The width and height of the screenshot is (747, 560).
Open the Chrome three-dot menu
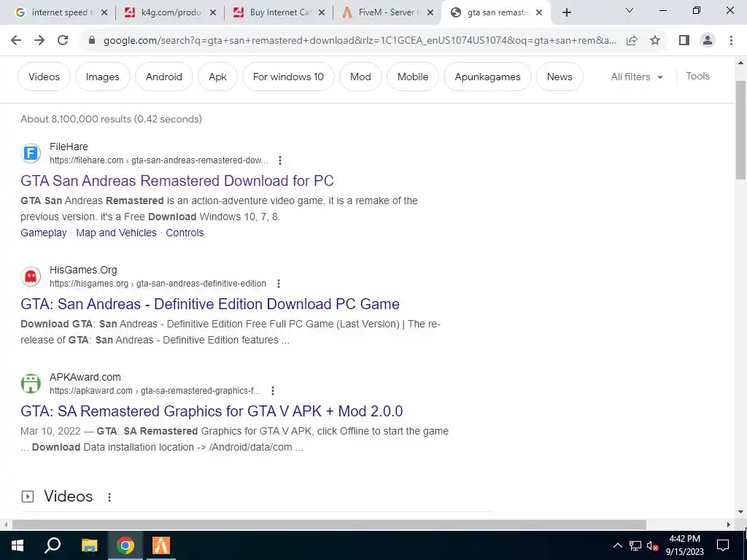click(731, 41)
